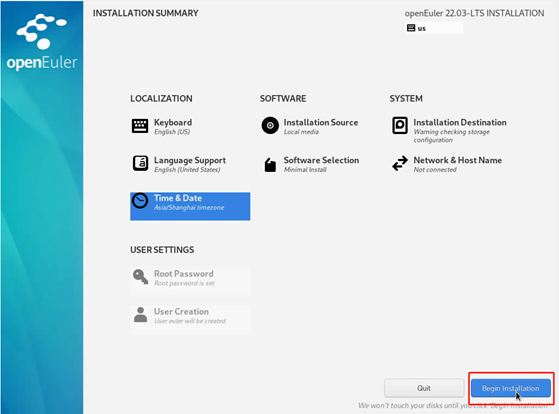Click the Root Password key icon

(140, 277)
